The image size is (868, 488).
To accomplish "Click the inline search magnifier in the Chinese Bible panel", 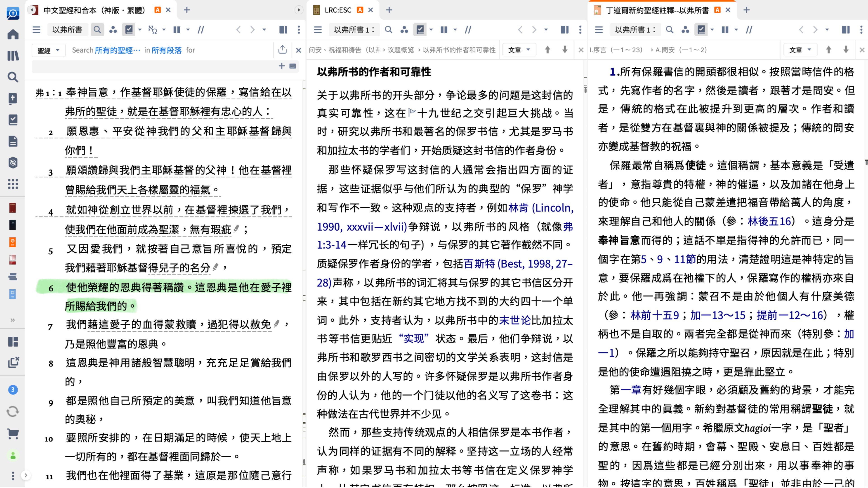I will [97, 30].
